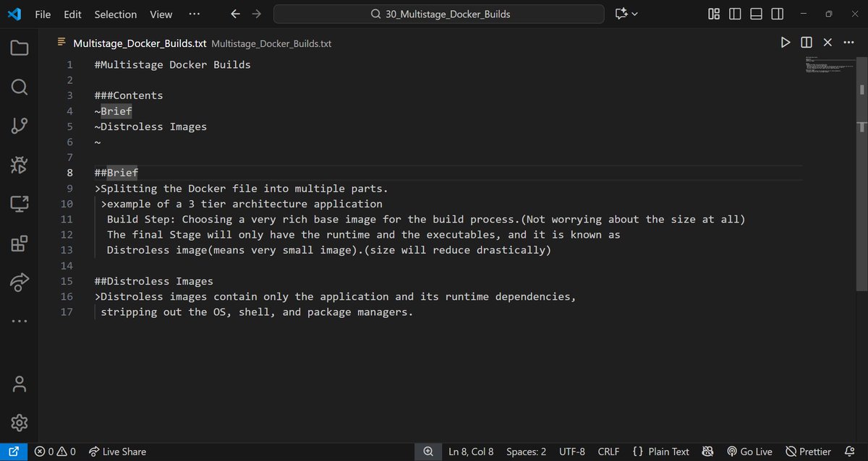Toggle the Primary Side Bar
Viewport: 868px width, 461px height.
pos(735,14)
